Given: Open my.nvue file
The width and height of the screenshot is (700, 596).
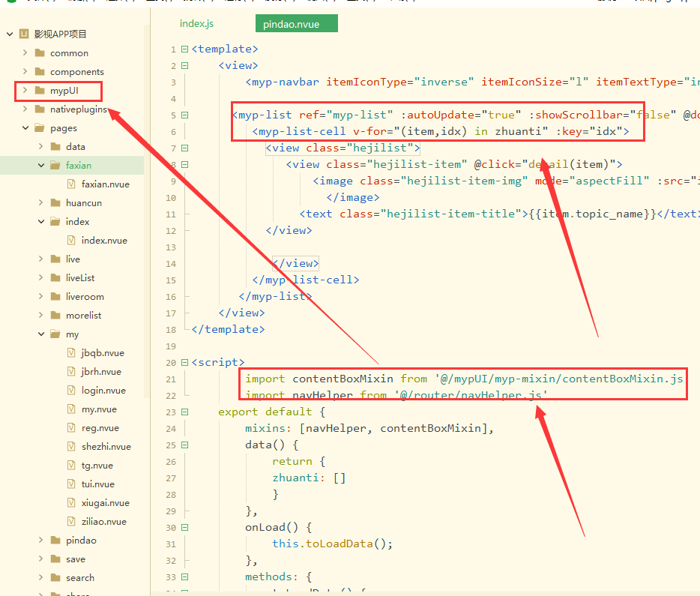Looking at the screenshot, I should coord(99,409).
